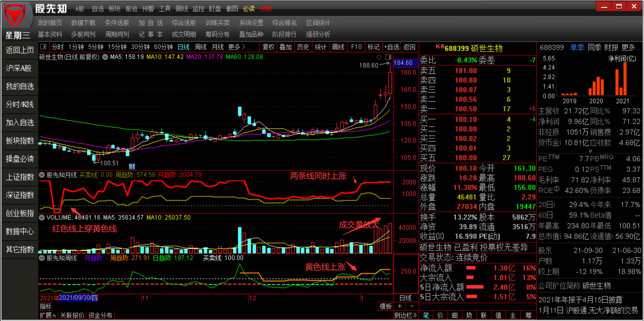Open 创业板指 in the left sidebar
This screenshot has width=644, height=321.
(20, 213)
